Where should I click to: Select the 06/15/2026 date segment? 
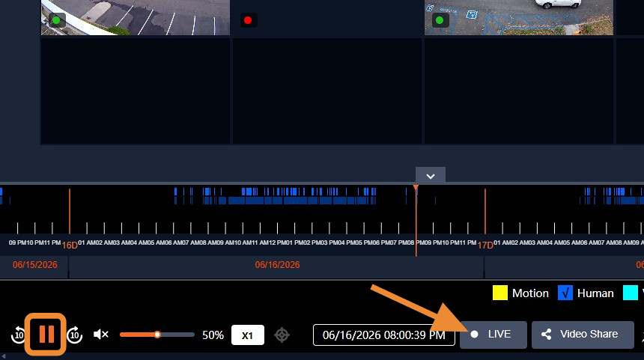pyautogui.click(x=34, y=266)
